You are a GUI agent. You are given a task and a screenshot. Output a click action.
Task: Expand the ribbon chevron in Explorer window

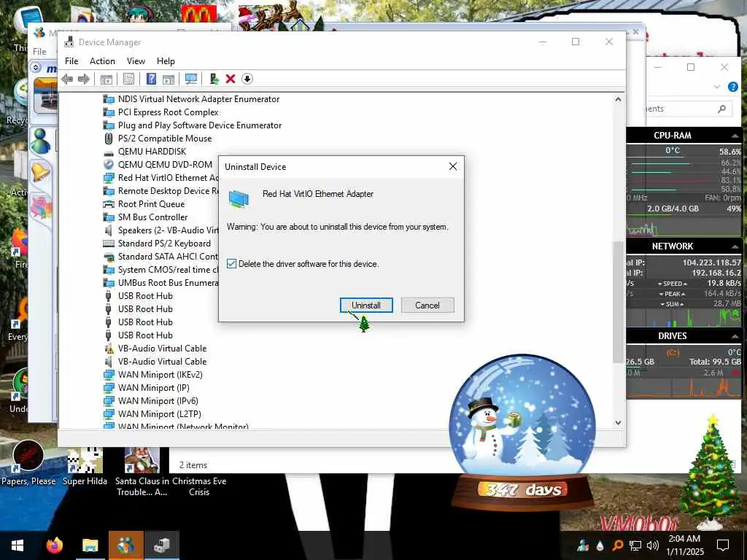[x=717, y=87]
